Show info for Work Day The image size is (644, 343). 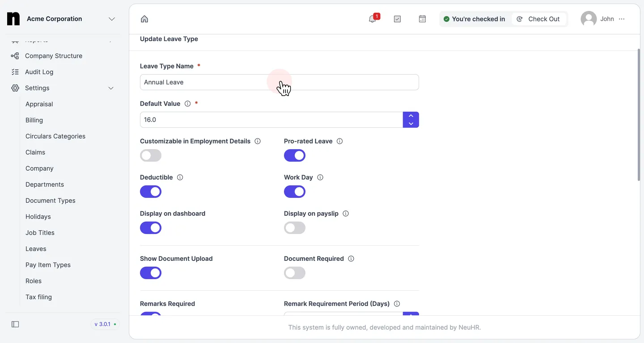tap(320, 177)
